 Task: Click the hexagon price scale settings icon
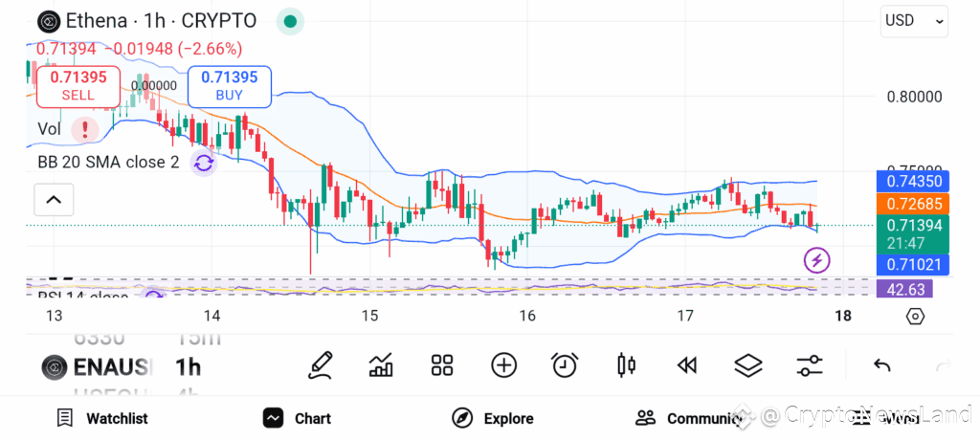914,317
